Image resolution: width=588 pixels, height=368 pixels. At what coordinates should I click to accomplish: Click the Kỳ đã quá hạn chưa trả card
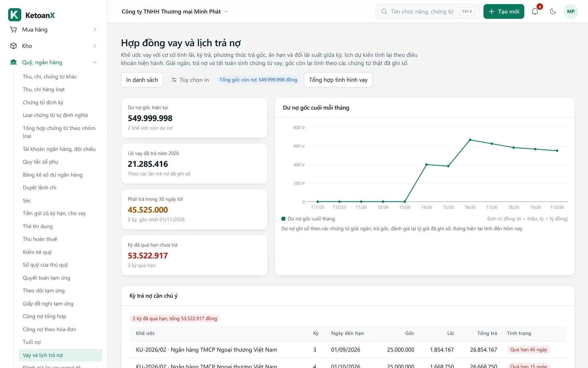pyautogui.click(x=194, y=255)
